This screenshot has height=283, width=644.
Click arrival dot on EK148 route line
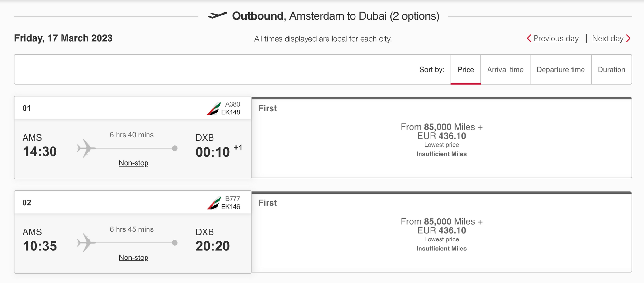coord(175,148)
